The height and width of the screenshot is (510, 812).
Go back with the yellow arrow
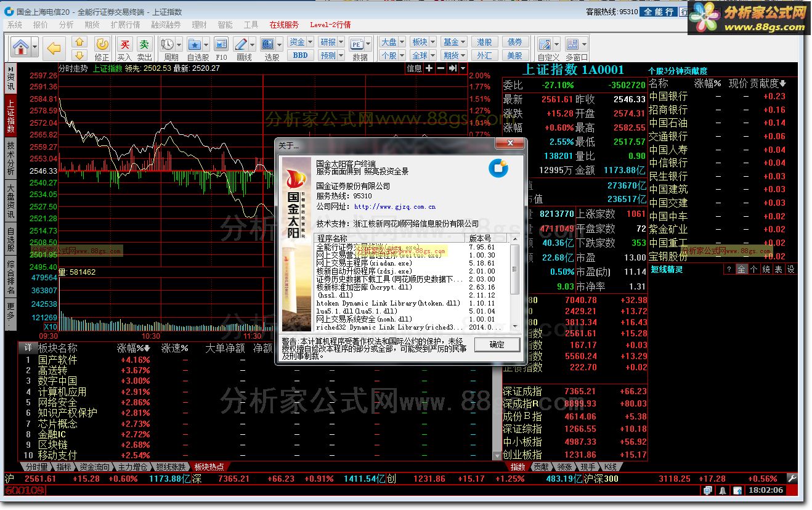pyautogui.click(x=55, y=48)
